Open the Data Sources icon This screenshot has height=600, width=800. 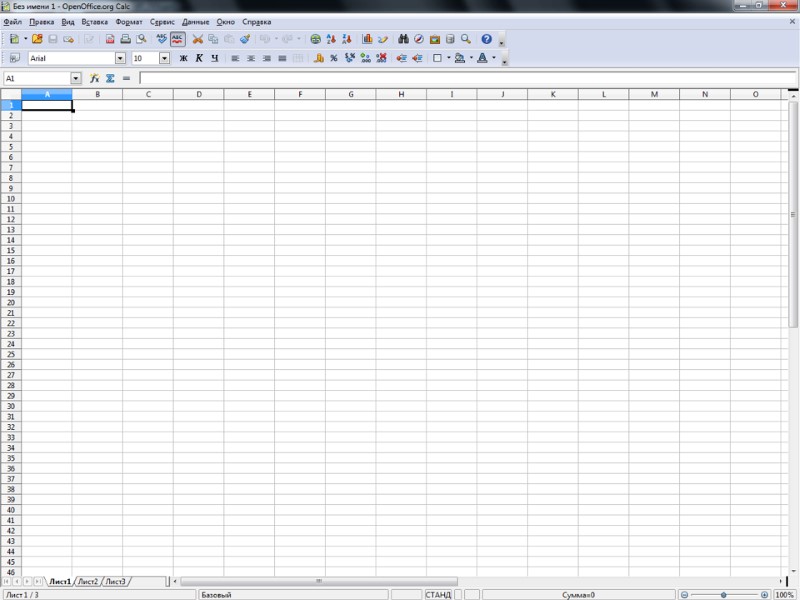450,39
